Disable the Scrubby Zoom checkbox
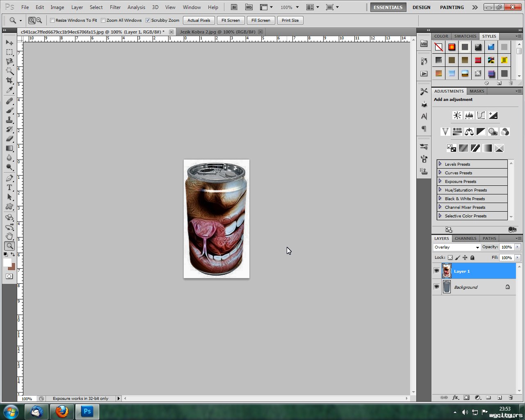Screen dimensions: 525x420 [148, 21]
